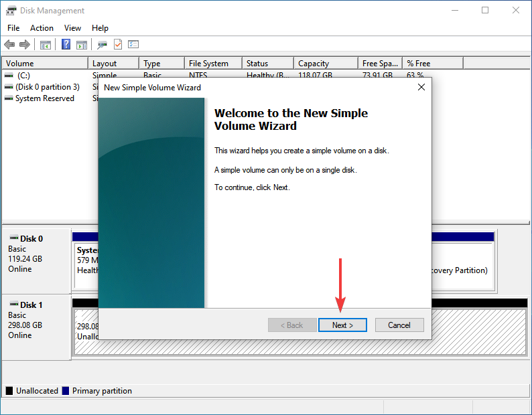Click the Back arrow toolbar icon
Viewport: 532px width, 415px height.
9,44
